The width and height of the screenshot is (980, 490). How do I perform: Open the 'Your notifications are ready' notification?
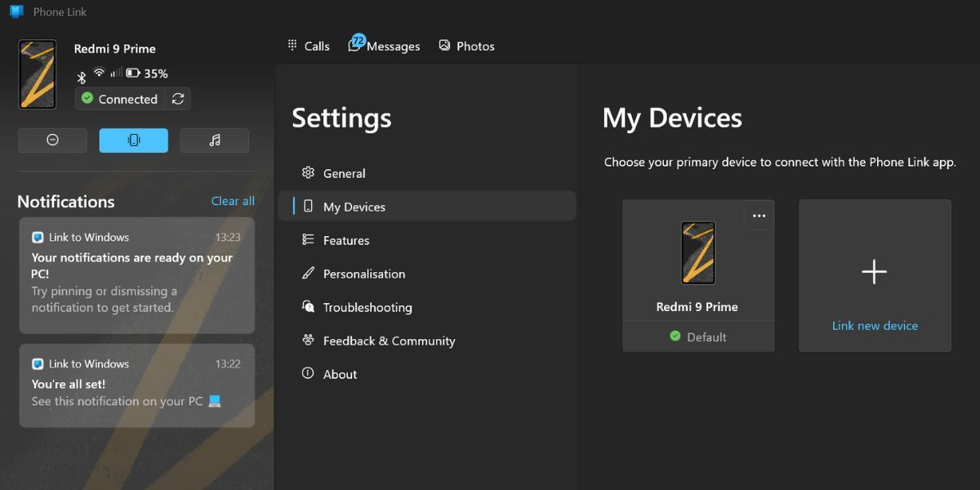(x=136, y=274)
